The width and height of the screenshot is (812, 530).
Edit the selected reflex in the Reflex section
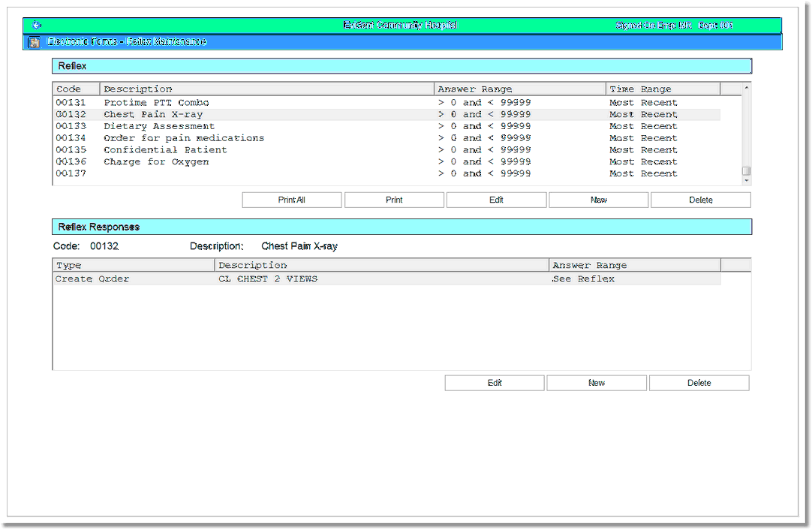(x=496, y=200)
